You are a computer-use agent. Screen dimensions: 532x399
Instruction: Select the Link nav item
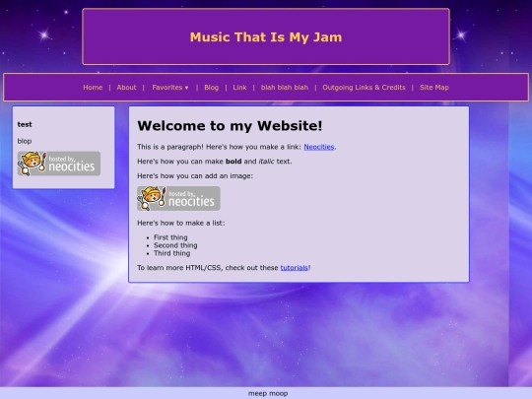point(239,88)
